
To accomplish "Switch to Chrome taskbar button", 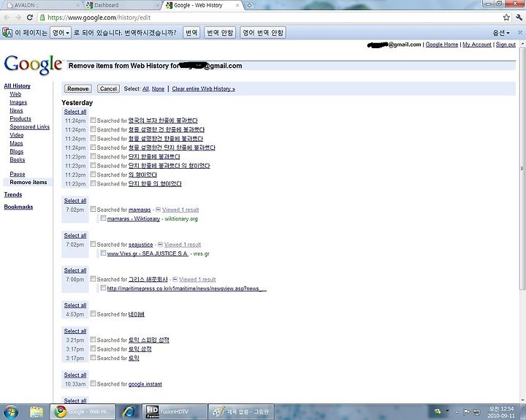I will [x=83, y=412].
